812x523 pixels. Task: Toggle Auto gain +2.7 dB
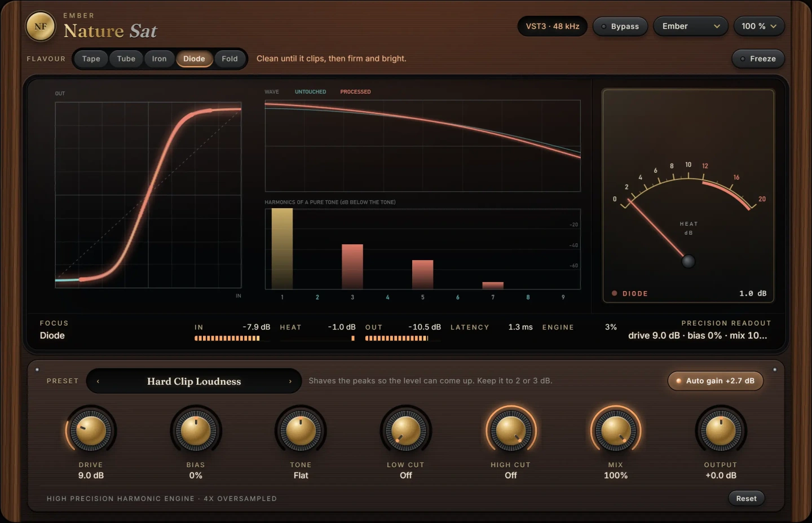716,381
